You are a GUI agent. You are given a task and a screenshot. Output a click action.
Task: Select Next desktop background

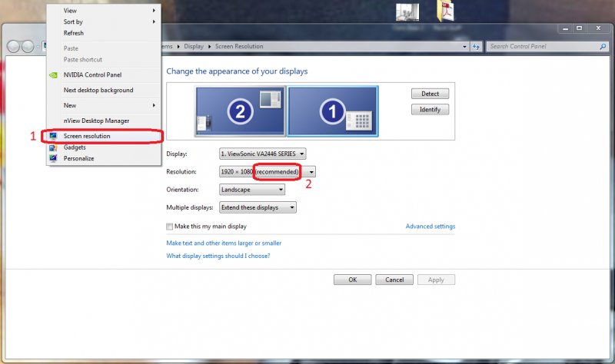(104, 90)
